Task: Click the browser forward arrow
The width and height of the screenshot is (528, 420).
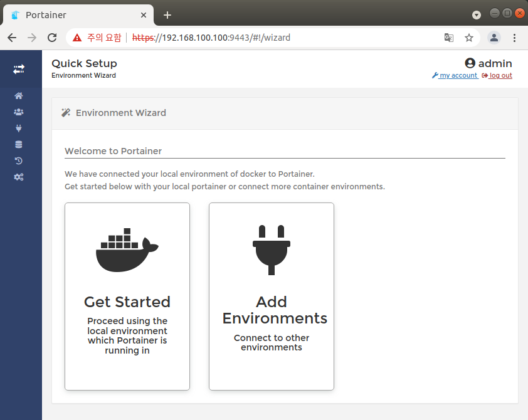Action: pyautogui.click(x=32, y=38)
